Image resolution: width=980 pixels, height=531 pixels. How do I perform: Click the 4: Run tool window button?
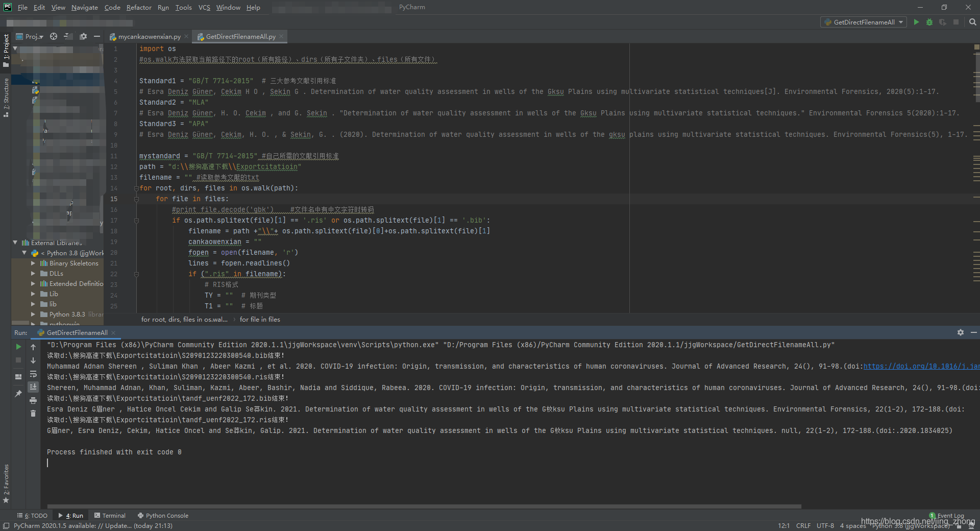(x=71, y=516)
